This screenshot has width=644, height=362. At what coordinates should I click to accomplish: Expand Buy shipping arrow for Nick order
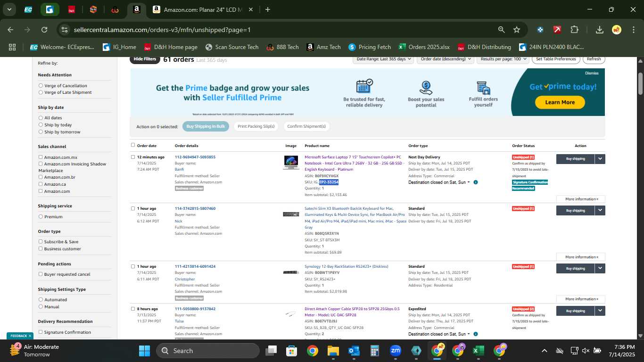[600, 210]
